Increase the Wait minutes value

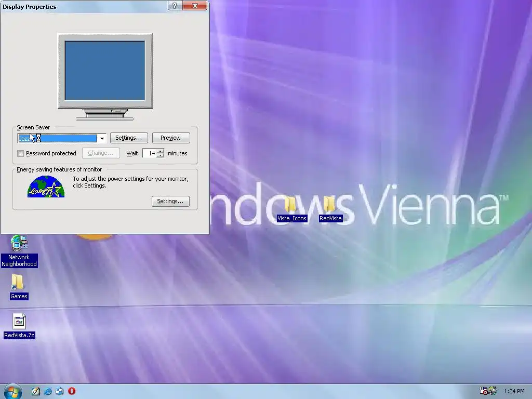tap(160, 151)
